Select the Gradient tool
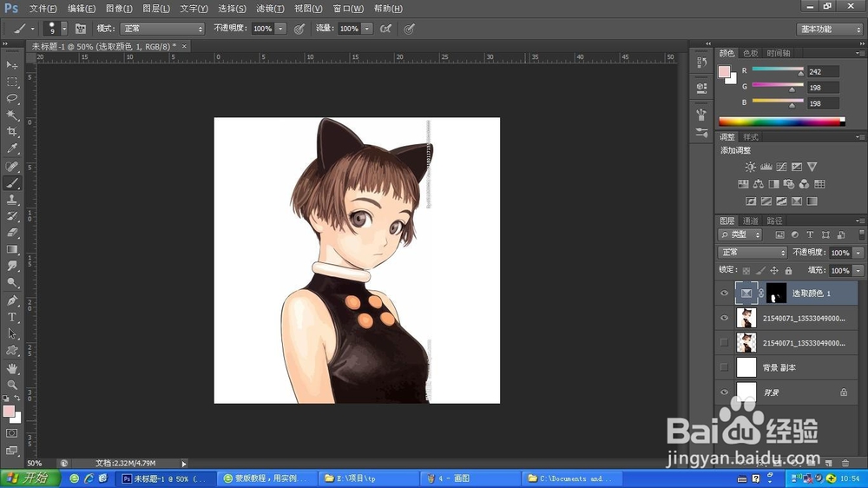868x488 pixels. [x=11, y=249]
